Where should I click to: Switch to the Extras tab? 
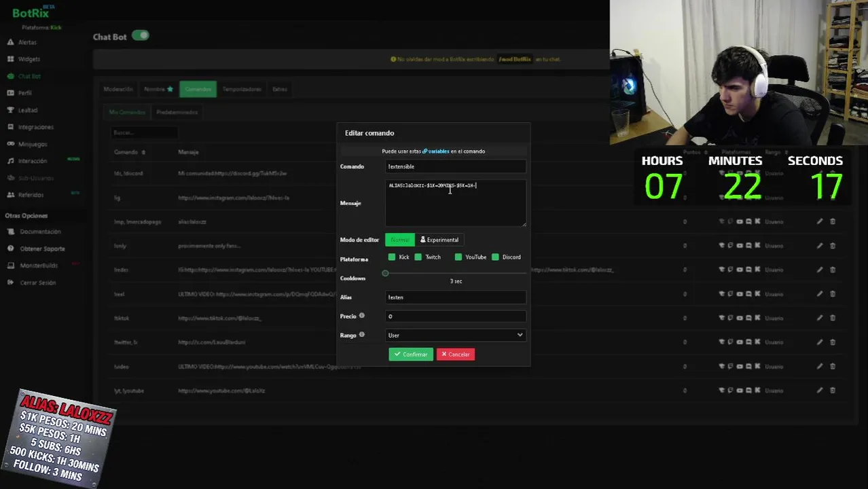[x=280, y=89]
